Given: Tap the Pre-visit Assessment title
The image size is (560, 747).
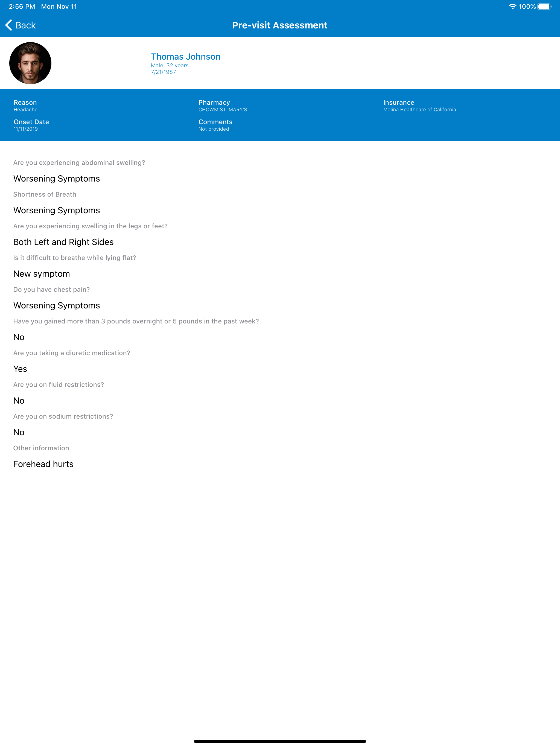Looking at the screenshot, I should point(280,25).
